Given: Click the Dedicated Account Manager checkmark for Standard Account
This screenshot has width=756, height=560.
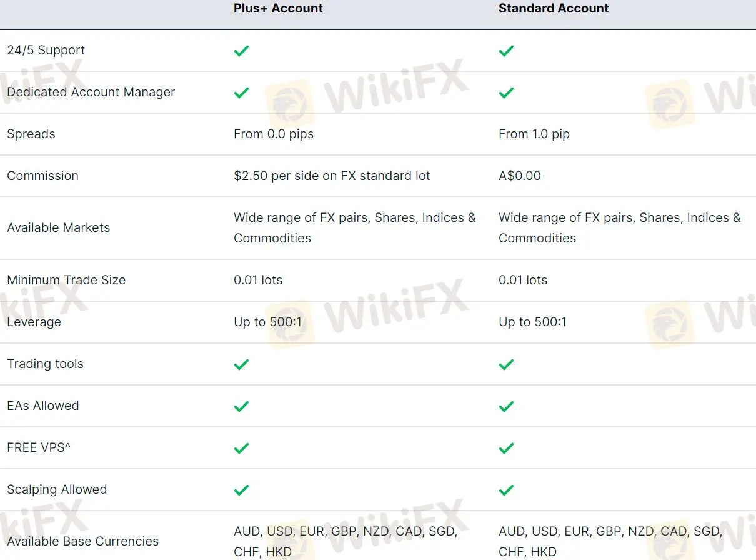Looking at the screenshot, I should coord(506,92).
